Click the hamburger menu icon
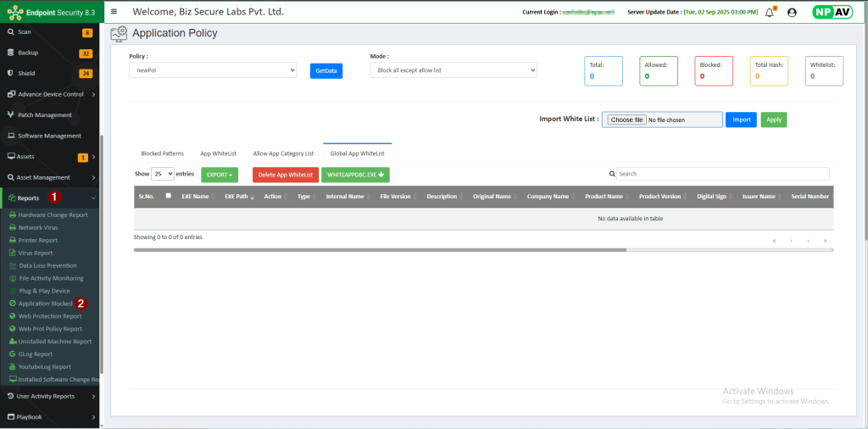This screenshot has height=429, width=868. tap(114, 12)
